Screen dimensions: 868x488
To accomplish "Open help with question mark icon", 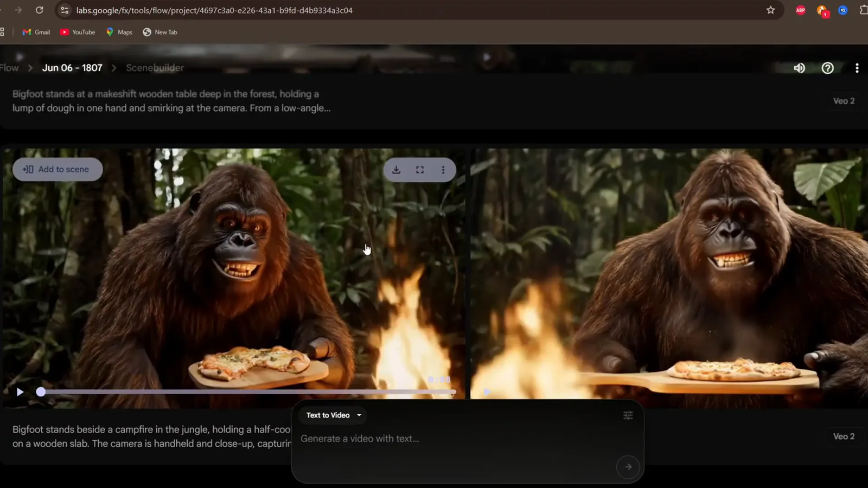I will point(827,68).
